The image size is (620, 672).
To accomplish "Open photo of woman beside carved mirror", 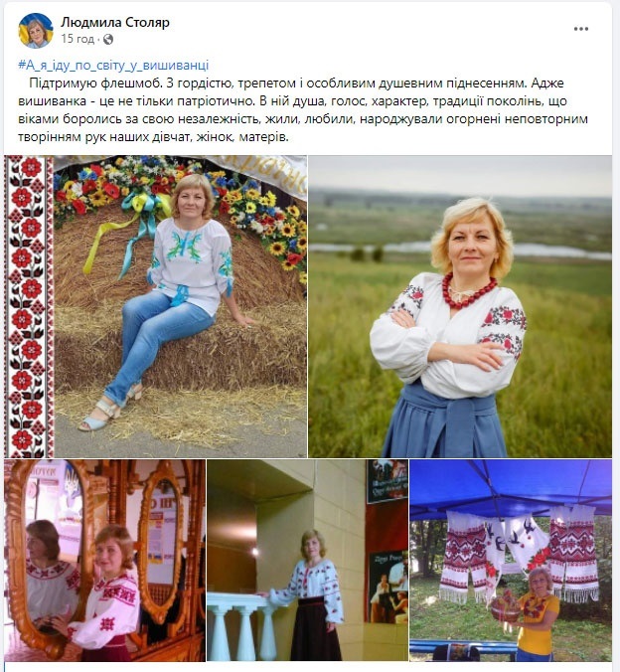I will (105, 560).
